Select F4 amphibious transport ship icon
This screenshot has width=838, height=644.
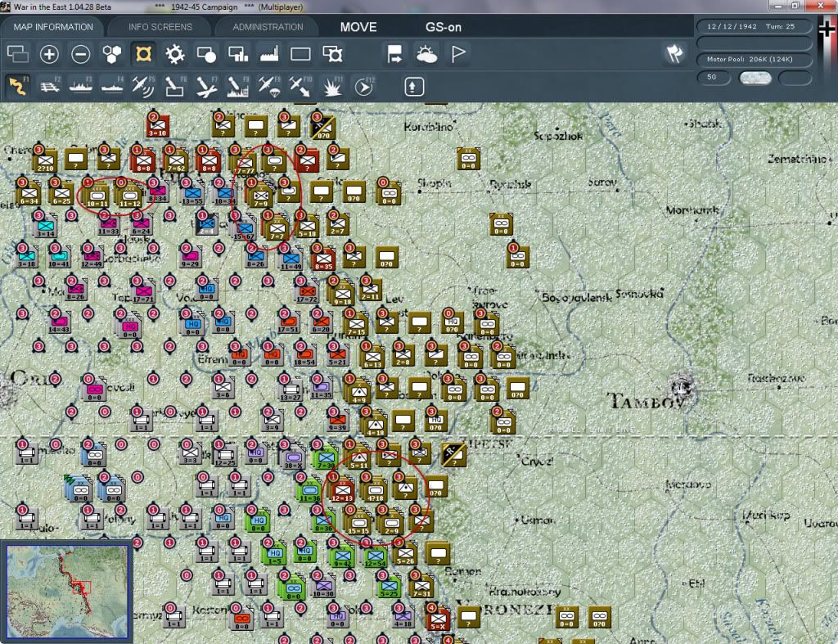112,87
